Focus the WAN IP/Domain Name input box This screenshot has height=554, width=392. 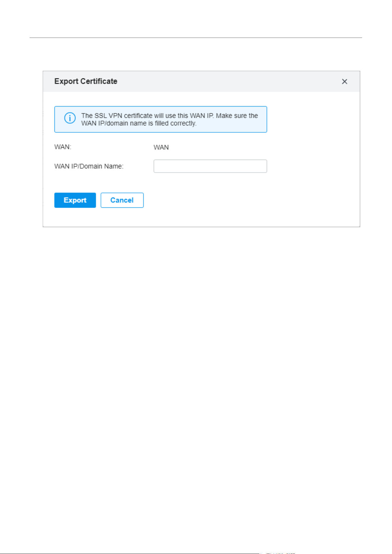tap(210, 166)
